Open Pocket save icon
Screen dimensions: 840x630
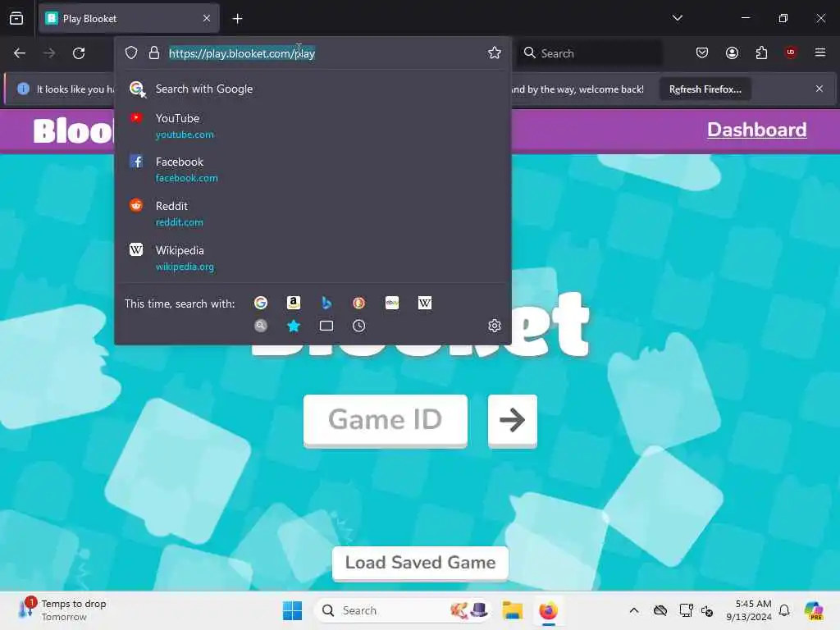coord(702,52)
